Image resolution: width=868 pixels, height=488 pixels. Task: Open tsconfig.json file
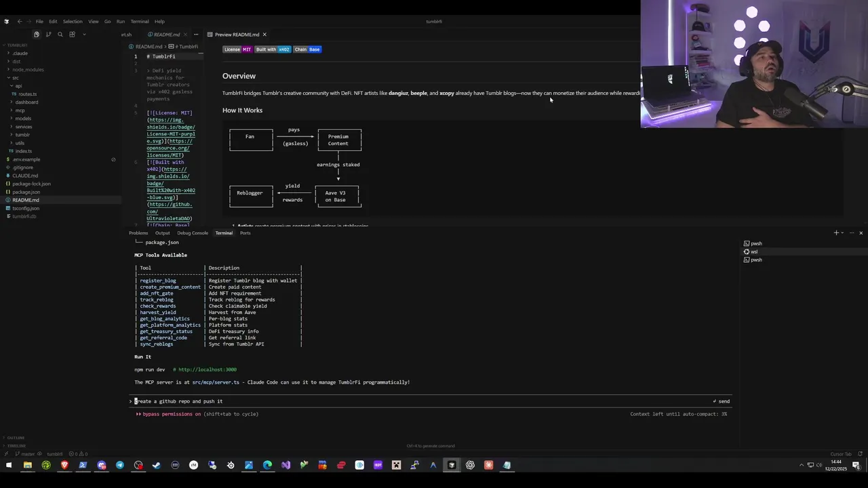pos(26,208)
